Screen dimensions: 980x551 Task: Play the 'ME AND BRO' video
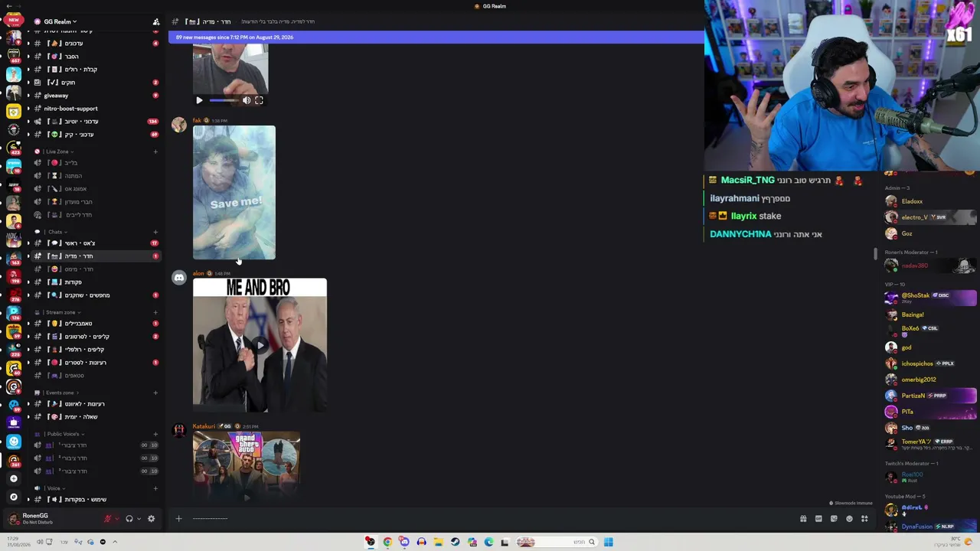click(260, 345)
